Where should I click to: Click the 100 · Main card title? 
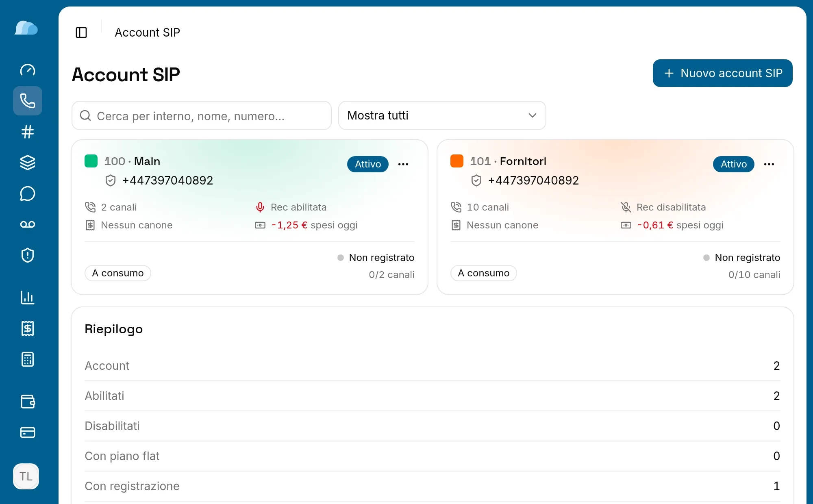point(132,161)
